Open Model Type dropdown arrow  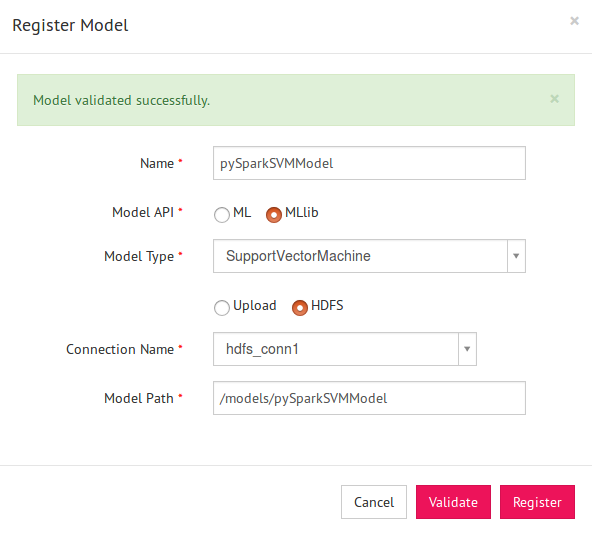(516, 256)
